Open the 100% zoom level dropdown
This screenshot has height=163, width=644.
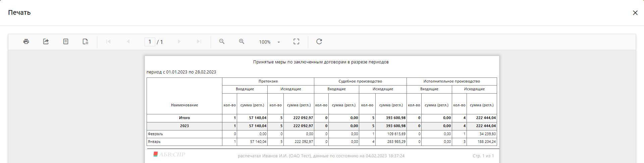(x=269, y=42)
